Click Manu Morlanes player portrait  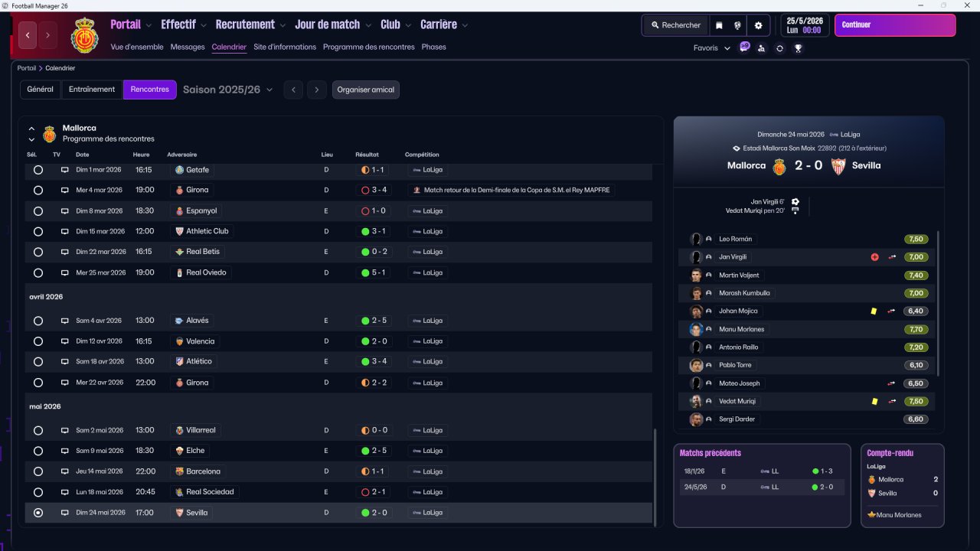click(x=696, y=329)
